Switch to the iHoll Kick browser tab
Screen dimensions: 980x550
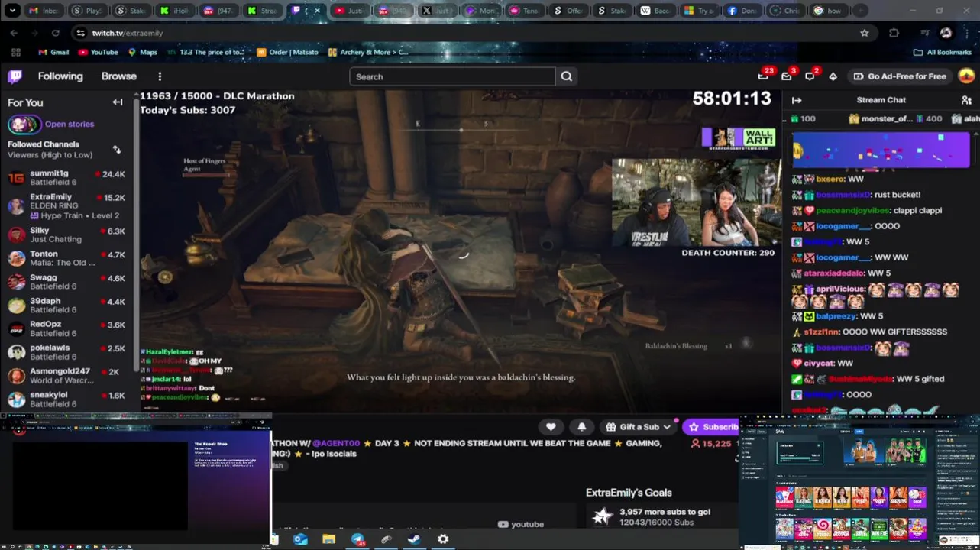coord(175,11)
